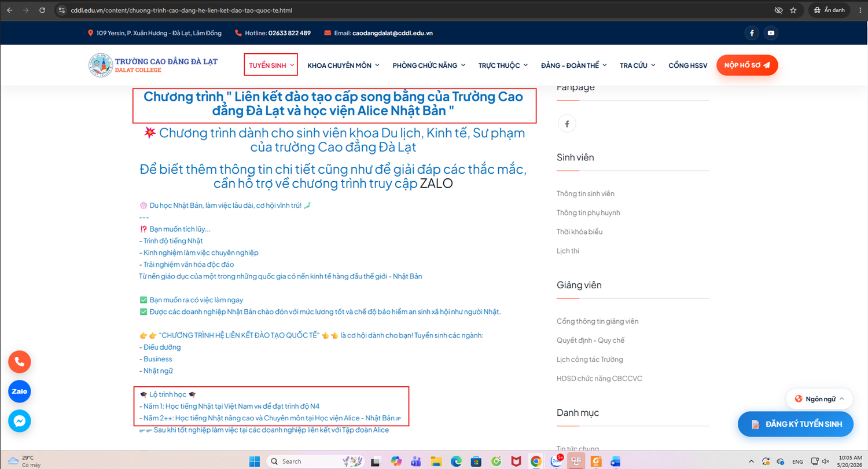
Task: Open Copilot from the taskbar
Action: tap(395, 461)
